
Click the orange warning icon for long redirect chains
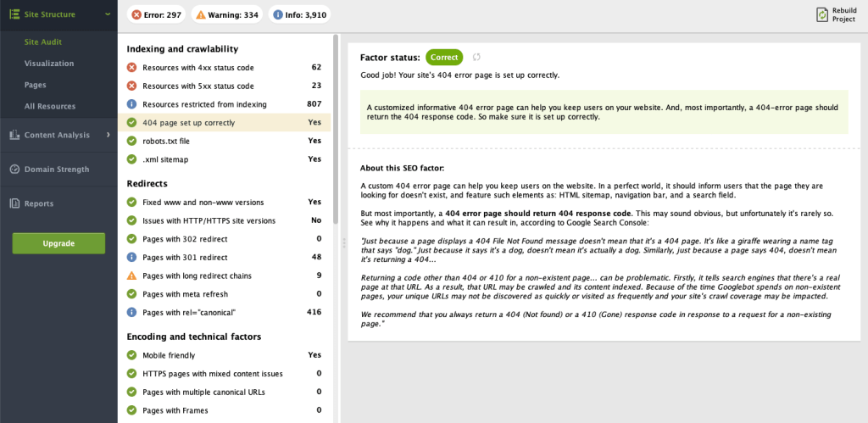[131, 276]
